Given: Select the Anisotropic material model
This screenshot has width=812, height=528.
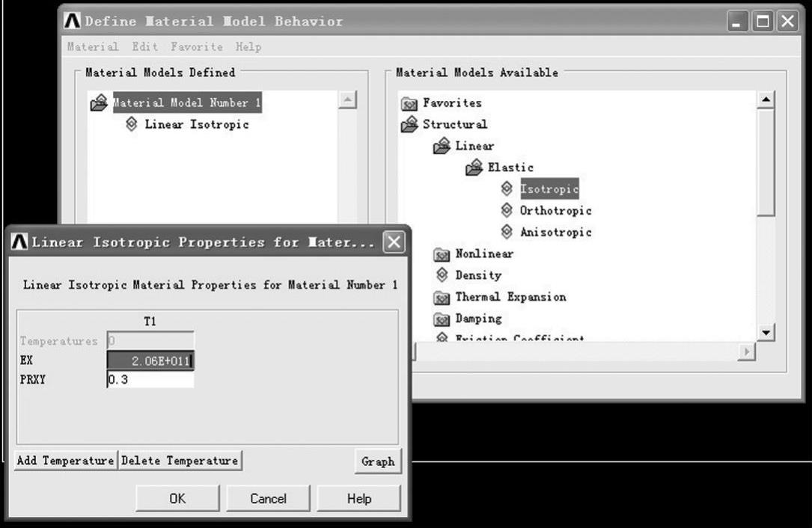Looking at the screenshot, I should (x=555, y=233).
